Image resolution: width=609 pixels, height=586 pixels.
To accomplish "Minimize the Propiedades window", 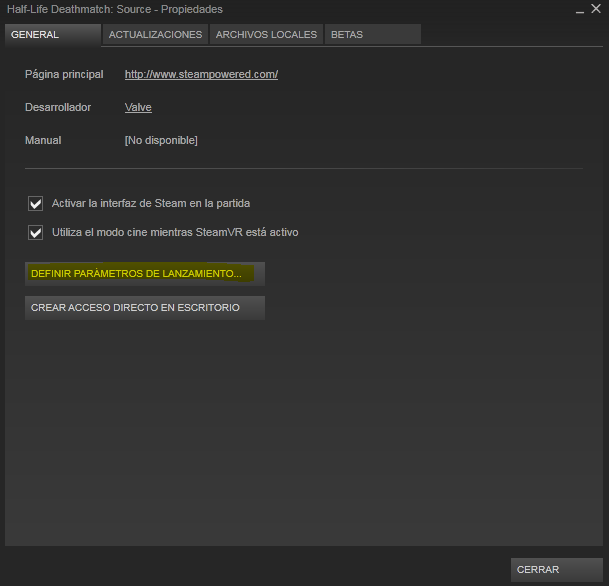I will click(580, 10).
